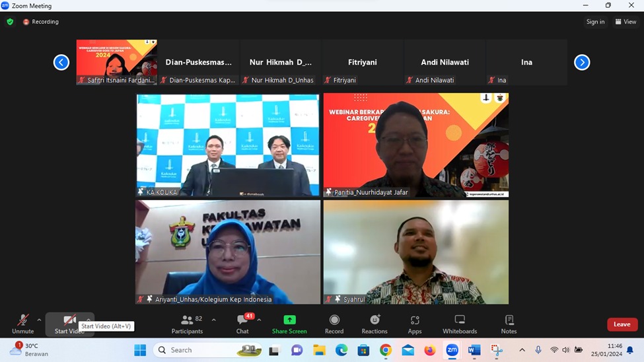Expand the arrow next to Chat
This screenshot has width=644, height=362.
259,320
